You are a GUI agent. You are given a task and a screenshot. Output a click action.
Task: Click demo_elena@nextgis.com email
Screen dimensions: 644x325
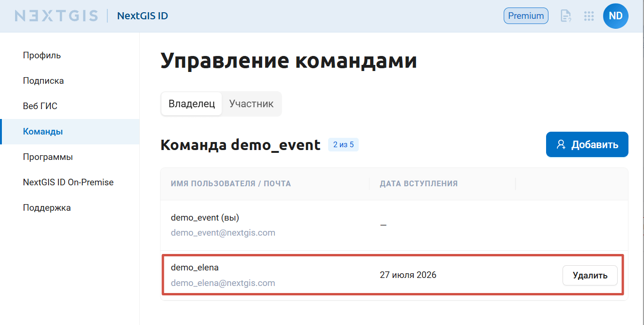(x=223, y=283)
